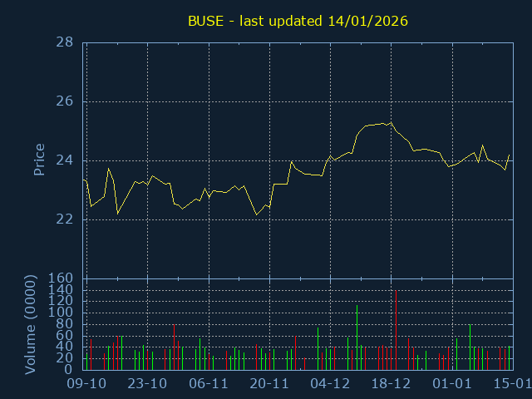Screen dimensions: 532x399
Task: Select the 06-11 date label
Action: [209, 383]
